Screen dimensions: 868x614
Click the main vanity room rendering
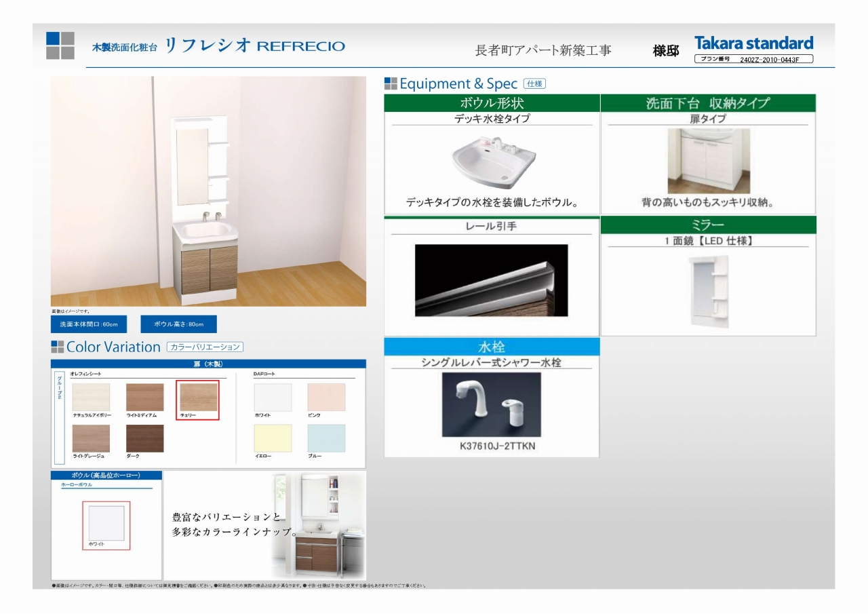(208, 191)
